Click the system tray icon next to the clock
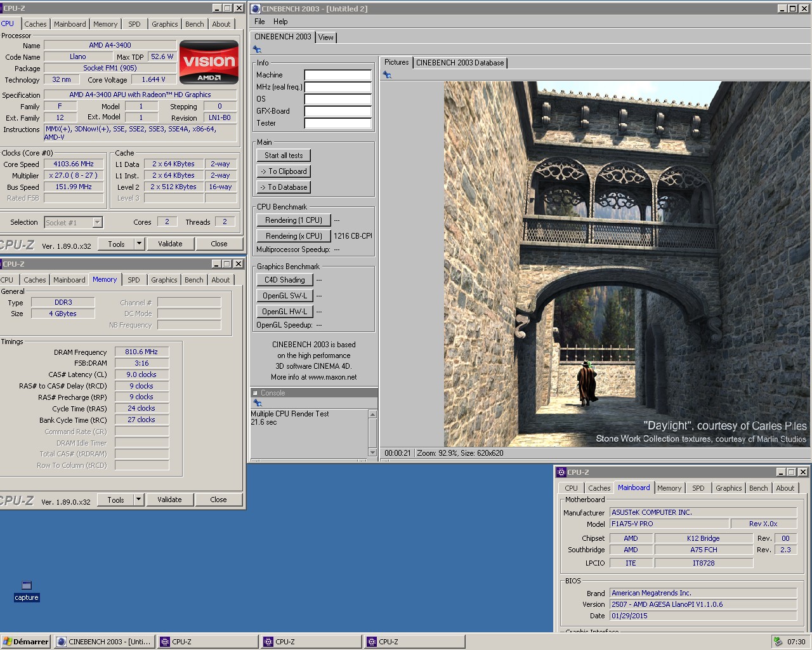The height and width of the screenshot is (650, 812). 778,642
